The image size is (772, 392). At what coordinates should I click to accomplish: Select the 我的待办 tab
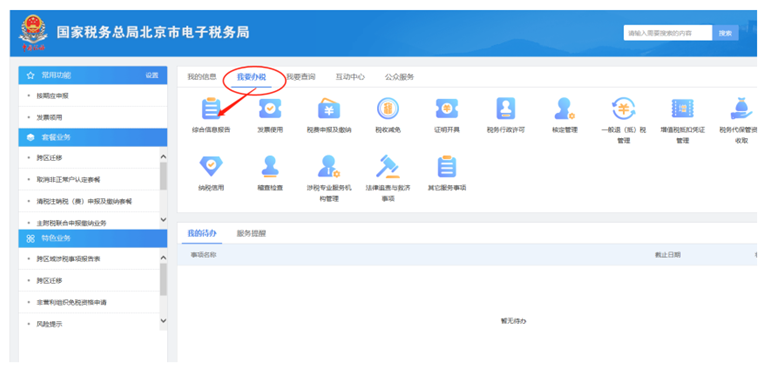(202, 233)
